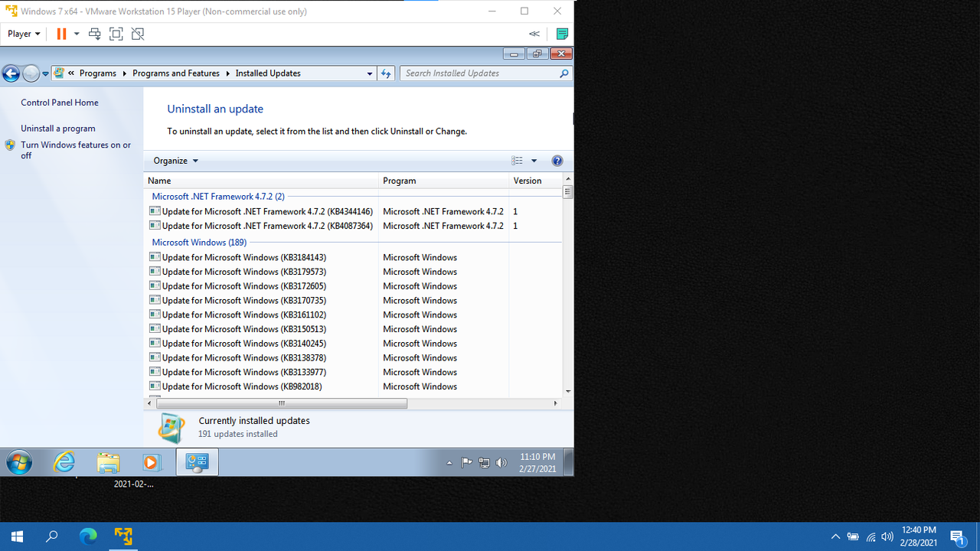Select update KB3161102 row
The width and height of the screenshot is (980, 551).
[x=353, y=315]
